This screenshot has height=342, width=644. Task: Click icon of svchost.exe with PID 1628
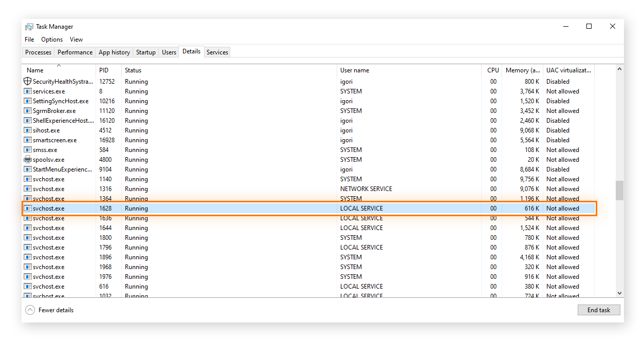(x=28, y=208)
